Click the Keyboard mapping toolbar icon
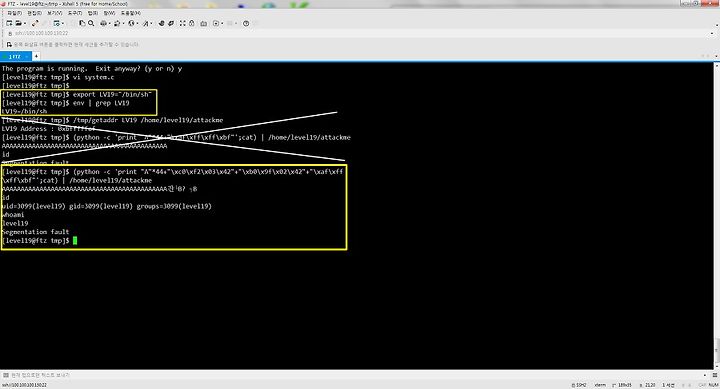Screen dimensions: 720x389 point(203,23)
